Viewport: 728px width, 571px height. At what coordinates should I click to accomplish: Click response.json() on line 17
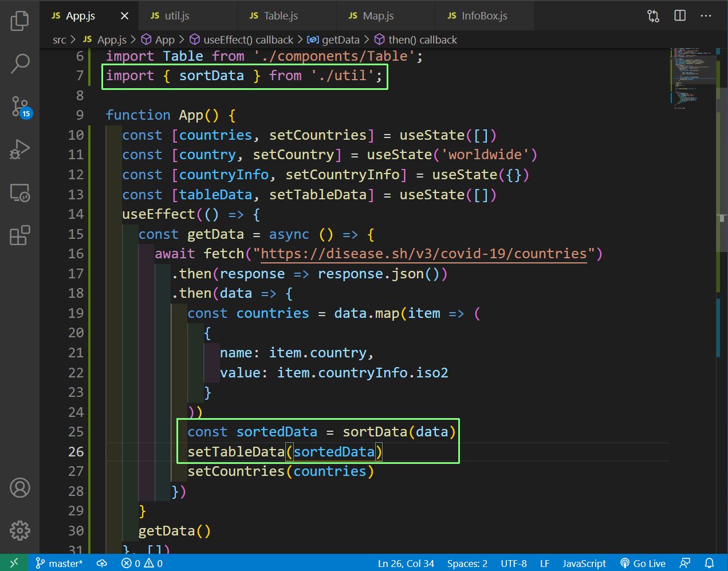(x=379, y=274)
